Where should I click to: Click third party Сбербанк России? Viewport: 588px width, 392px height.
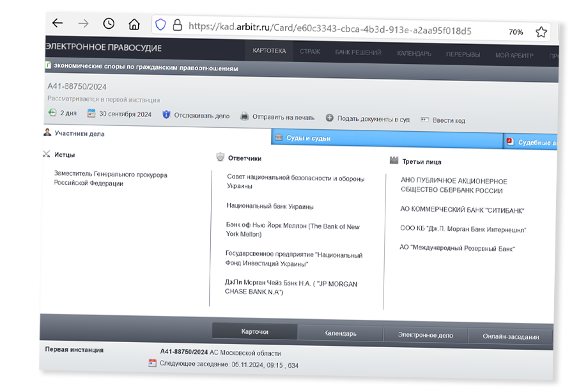(x=454, y=185)
